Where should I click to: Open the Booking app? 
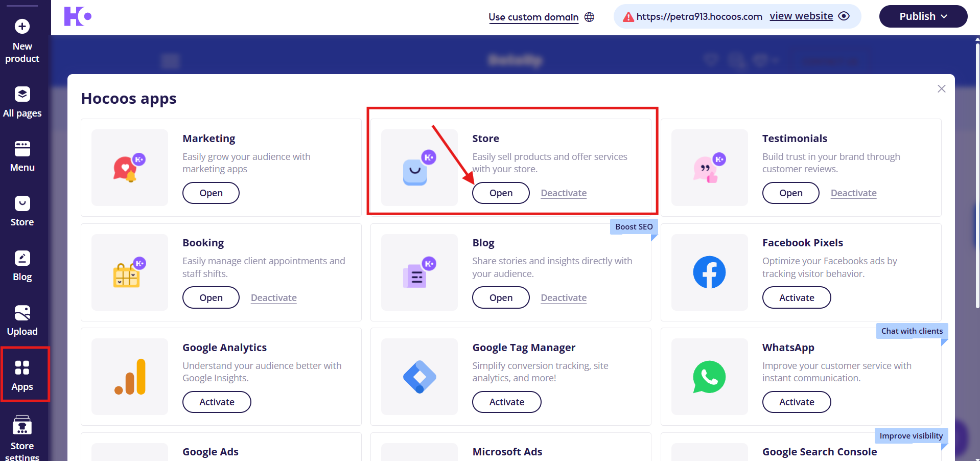coord(211,298)
